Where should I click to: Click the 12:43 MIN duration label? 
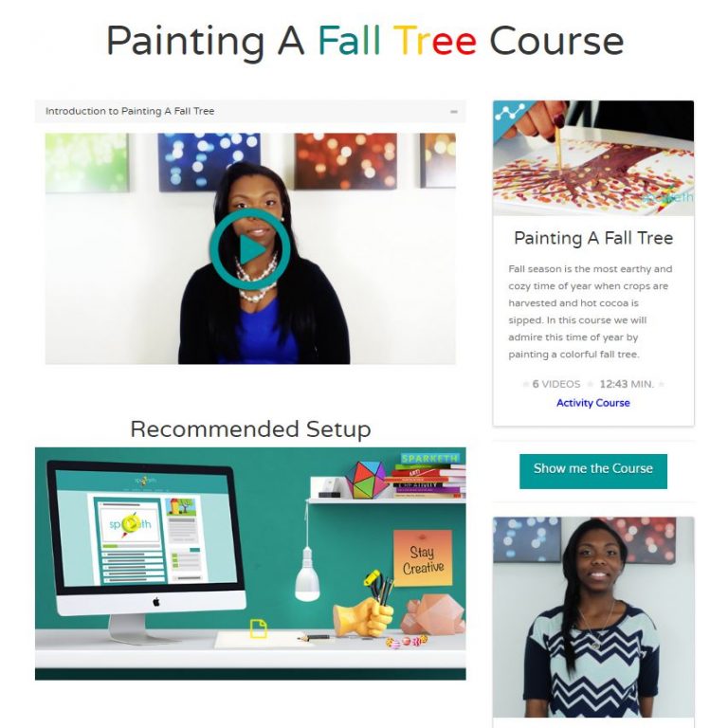tap(627, 384)
